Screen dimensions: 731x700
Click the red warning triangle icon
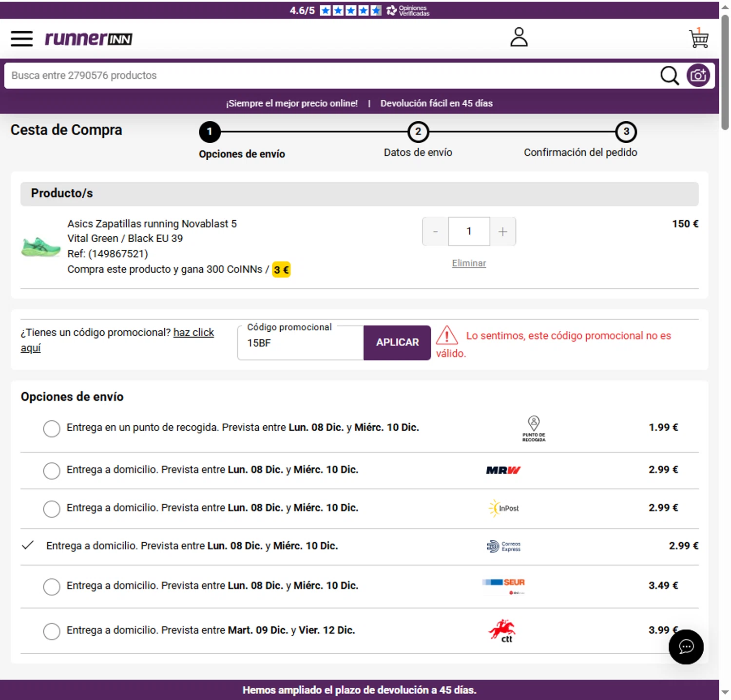(447, 335)
